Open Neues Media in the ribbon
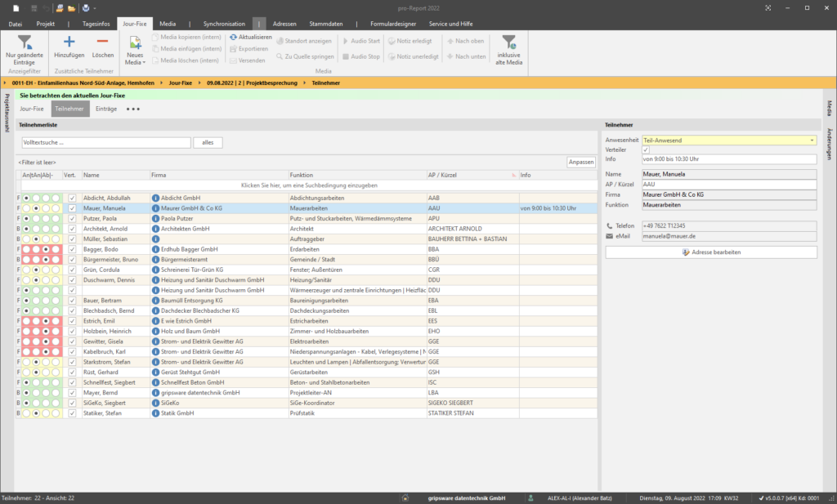The image size is (837, 504). point(135,45)
